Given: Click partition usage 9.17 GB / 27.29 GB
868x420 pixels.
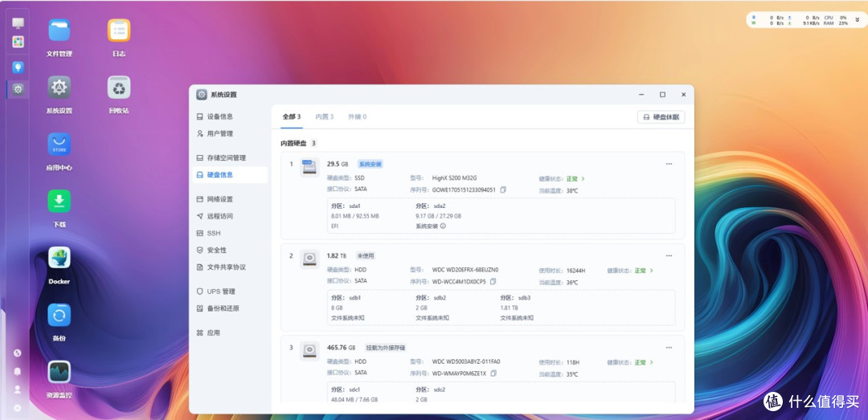Looking at the screenshot, I should click(x=439, y=216).
